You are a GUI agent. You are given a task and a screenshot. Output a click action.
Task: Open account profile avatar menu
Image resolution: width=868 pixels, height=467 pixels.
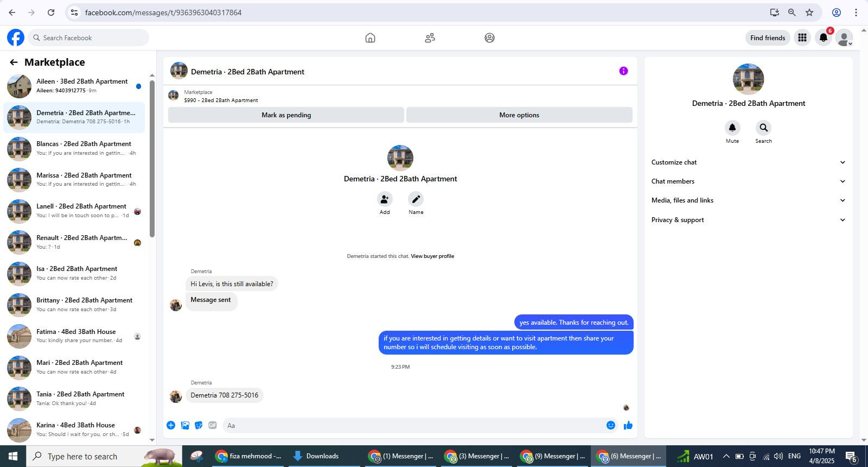point(844,37)
